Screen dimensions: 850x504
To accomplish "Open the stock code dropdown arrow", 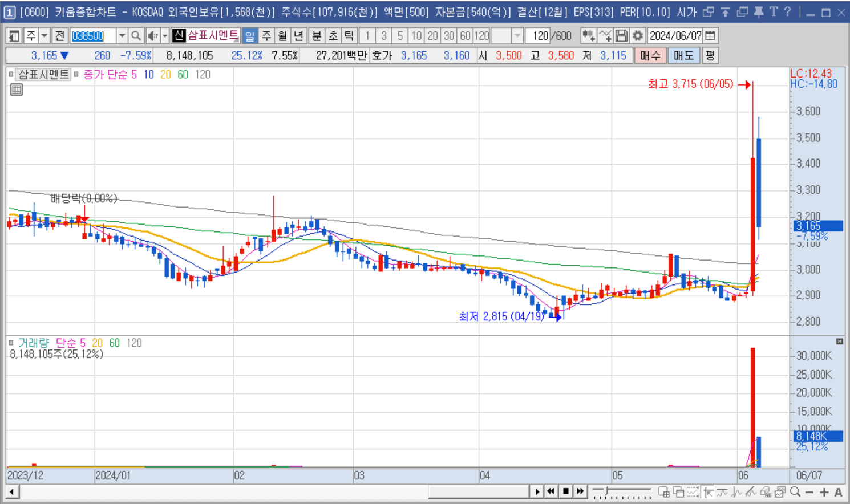I will point(122,36).
